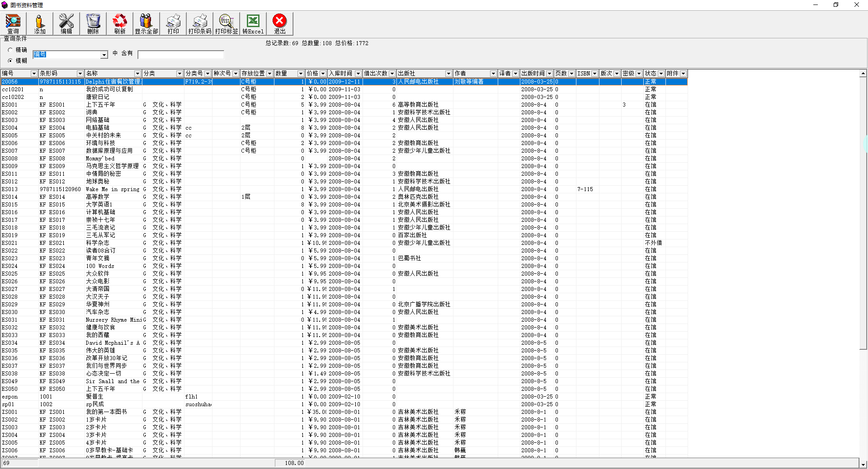Open the 价格 column filter dropdown
Image resolution: width=868 pixels, height=469 pixels.
point(323,74)
